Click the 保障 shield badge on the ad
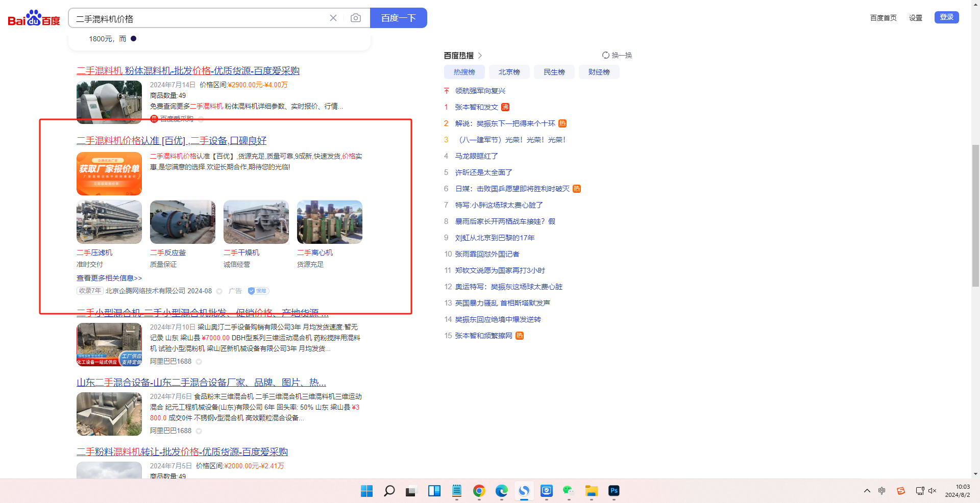Screen dimensions: 980x503 (x=258, y=291)
